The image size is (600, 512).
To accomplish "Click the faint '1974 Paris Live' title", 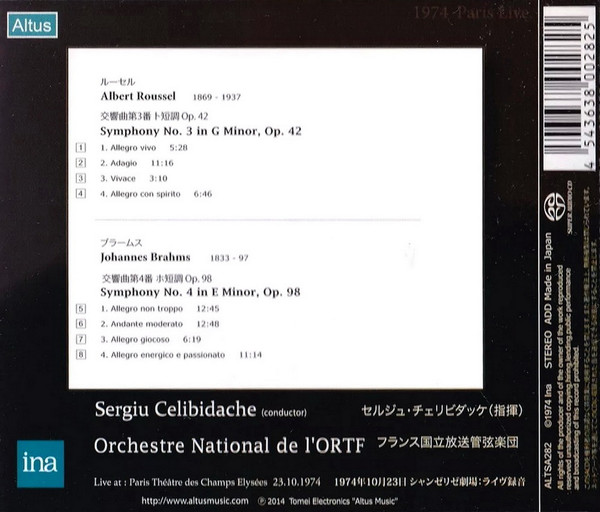I will 471,13.
